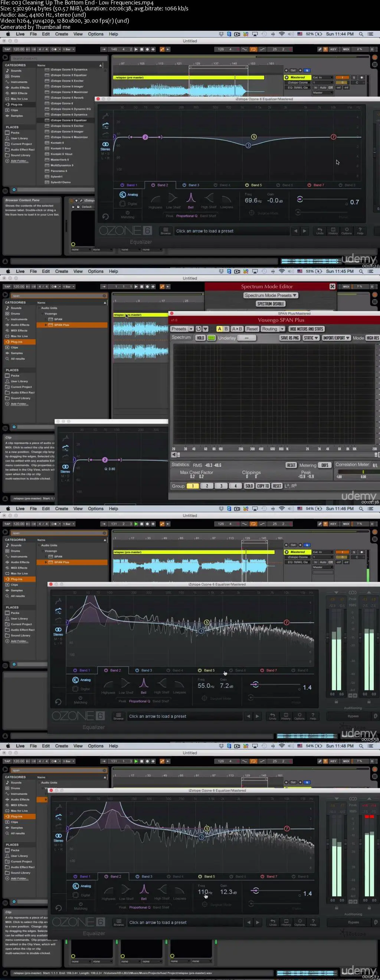Viewport: 380px width, 980px height.
Task: Select Digital mode in Ozone showing 55.0 Hz
Action: point(81,689)
